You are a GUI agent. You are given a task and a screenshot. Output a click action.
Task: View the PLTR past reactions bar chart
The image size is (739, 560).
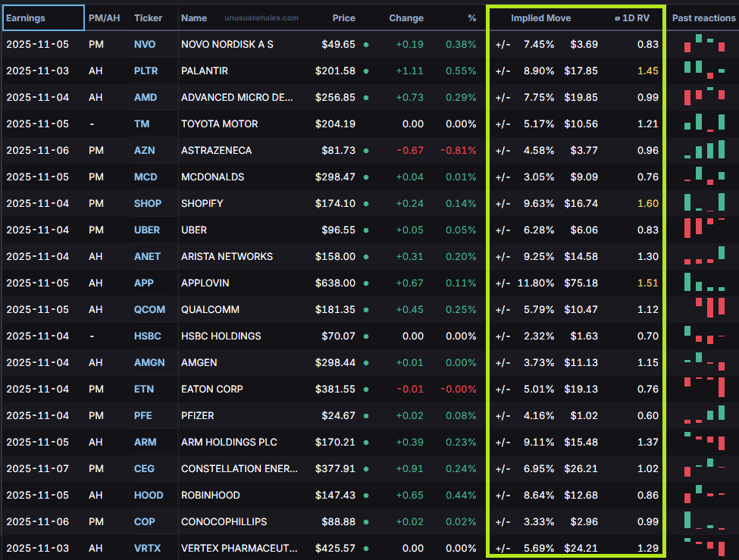click(x=704, y=70)
